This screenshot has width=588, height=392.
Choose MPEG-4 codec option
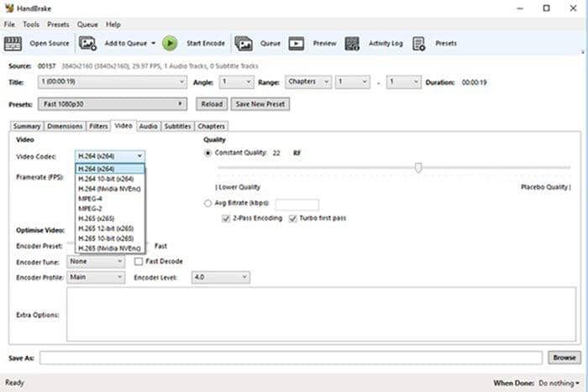tap(110, 199)
